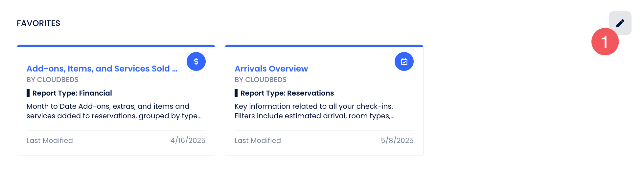Click BY CLOUDBEDS under Arrivals Overview
Screen dimensions: 644x172
(261, 80)
